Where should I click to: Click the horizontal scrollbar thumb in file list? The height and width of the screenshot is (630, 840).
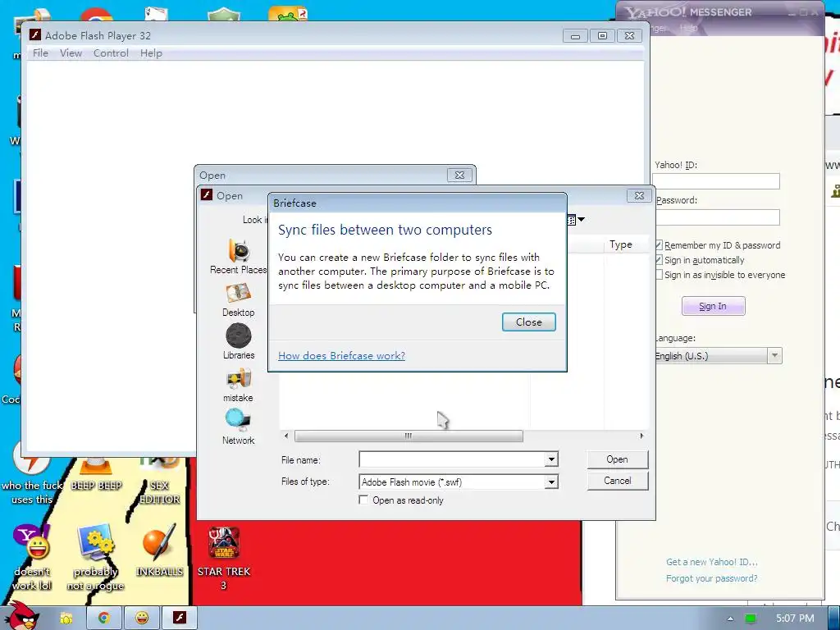point(409,436)
